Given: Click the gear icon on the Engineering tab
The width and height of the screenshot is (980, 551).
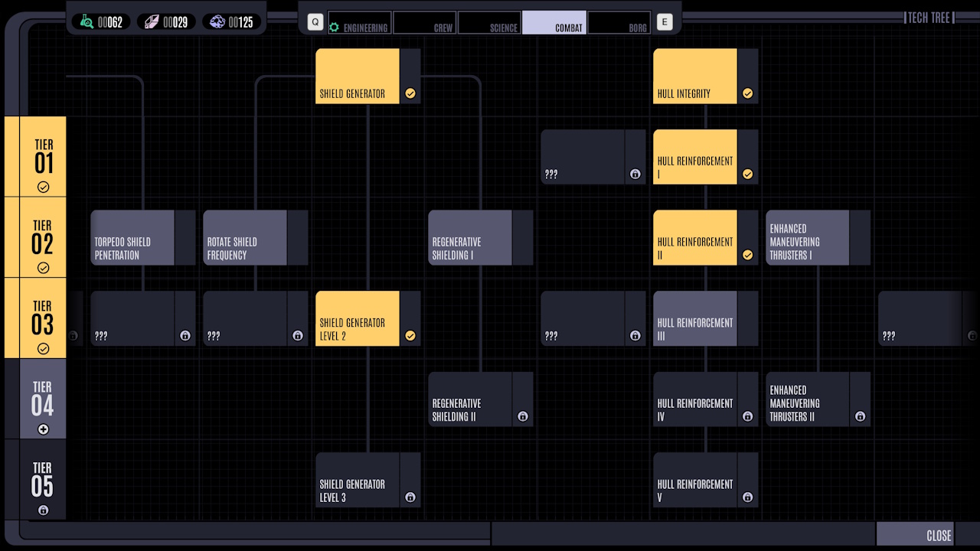Looking at the screenshot, I should [x=333, y=26].
